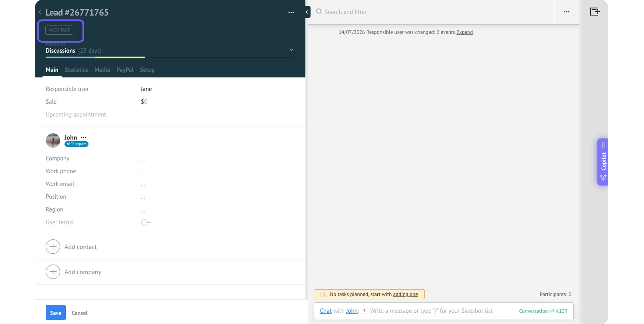The width and height of the screenshot is (644, 324).
Task: Click the #ADD TAGS button
Action: (59, 30)
